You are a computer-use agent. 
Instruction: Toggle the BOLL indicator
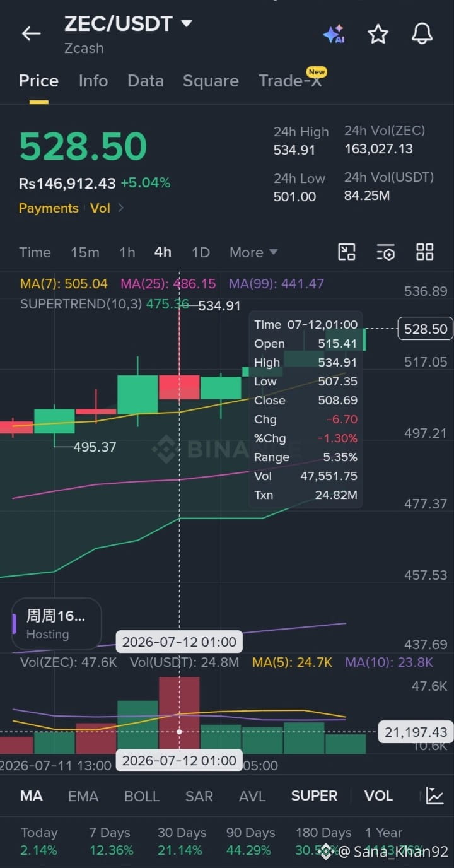[142, 796]
